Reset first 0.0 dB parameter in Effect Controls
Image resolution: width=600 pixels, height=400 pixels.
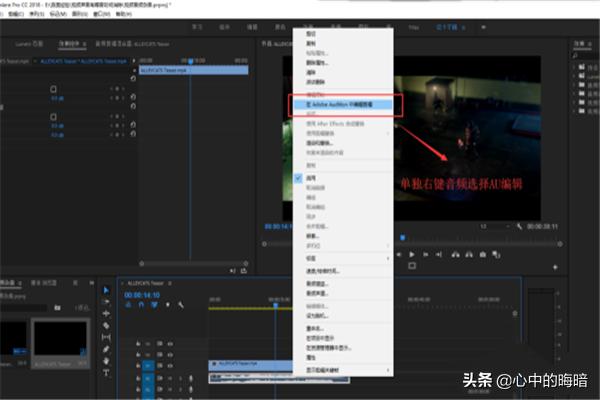(133, 97)
